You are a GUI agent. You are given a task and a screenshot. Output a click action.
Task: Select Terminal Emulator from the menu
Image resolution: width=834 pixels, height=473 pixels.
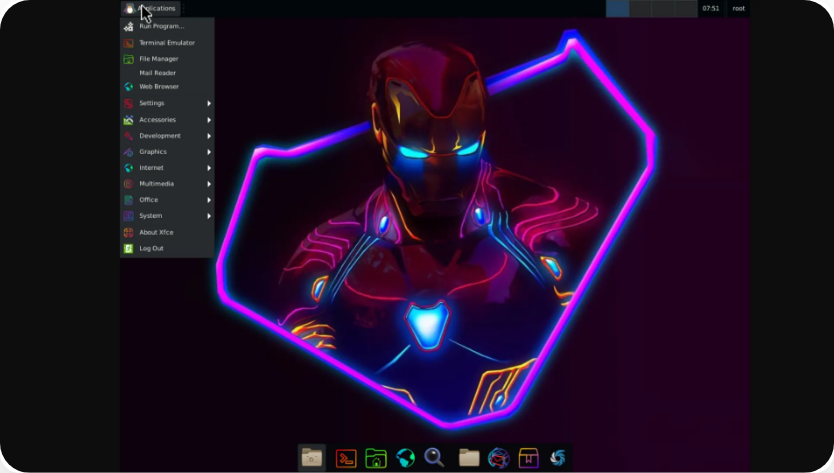click(x=166, y=43)
